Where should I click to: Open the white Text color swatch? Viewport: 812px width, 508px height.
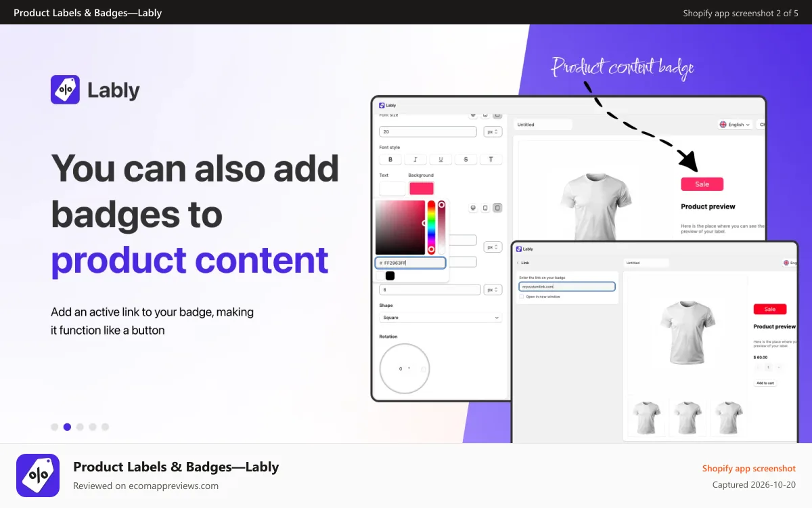392,188
